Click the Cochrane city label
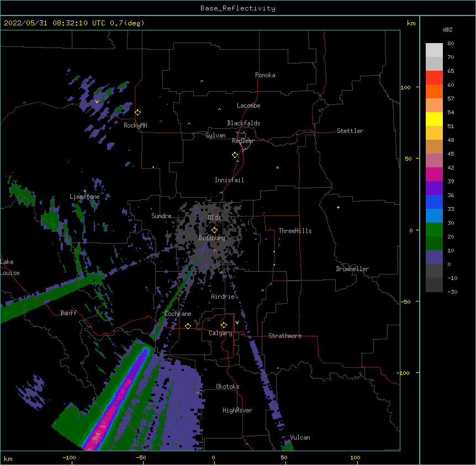 (x=178, y=314)
